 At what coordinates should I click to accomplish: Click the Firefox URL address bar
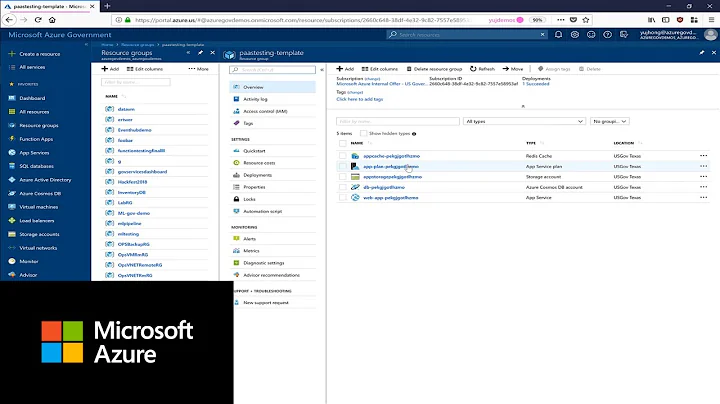(303, 20)
